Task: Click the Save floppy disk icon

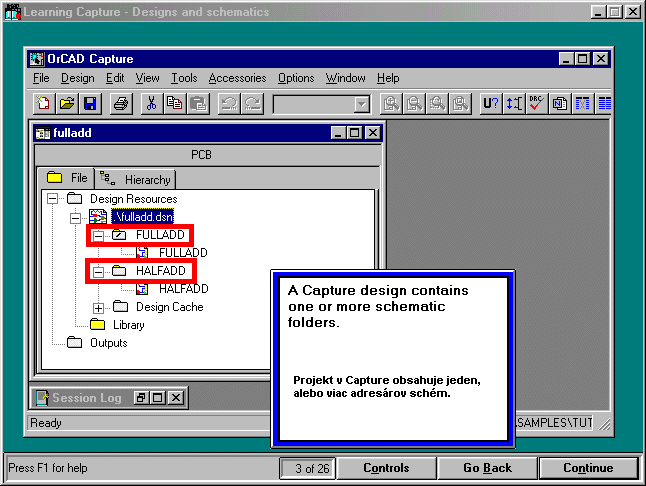Action: coord(90,103)
